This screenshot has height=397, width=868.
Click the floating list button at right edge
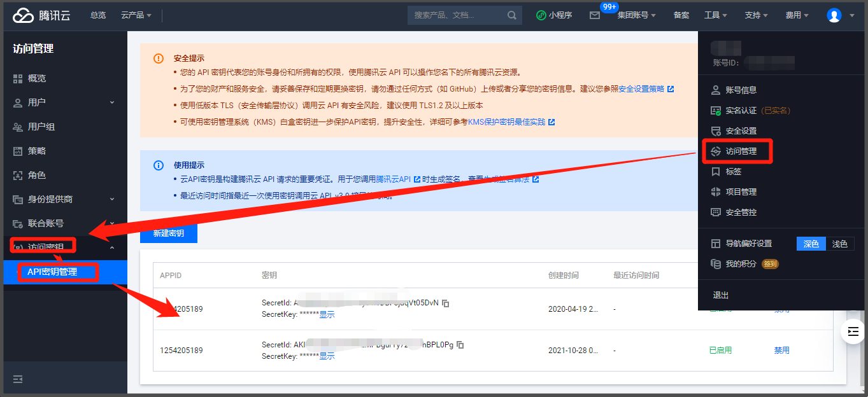[853, 331]
